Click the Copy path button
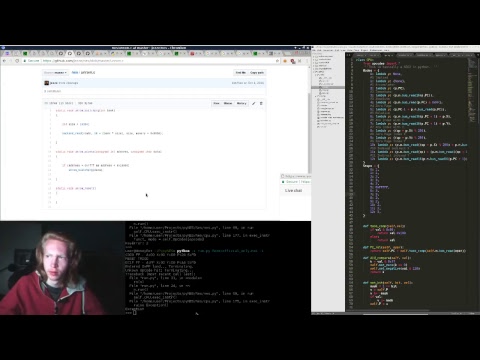This screenshot has height=360, width=480. 257,72
